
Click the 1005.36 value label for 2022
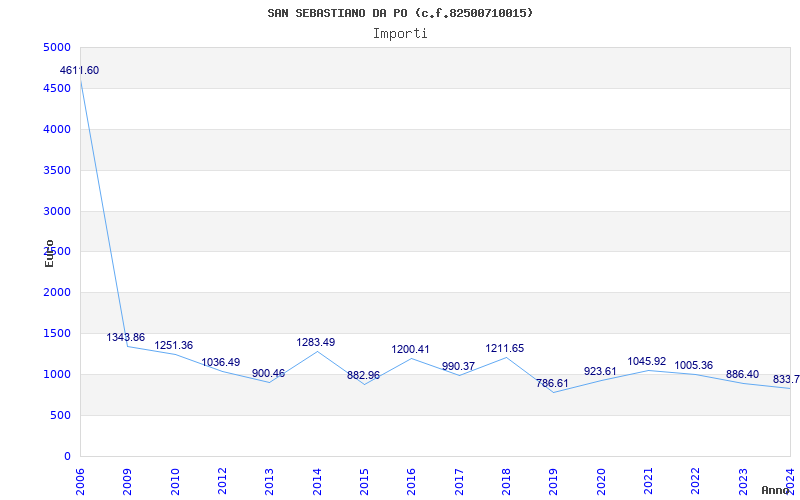point(693,365)
